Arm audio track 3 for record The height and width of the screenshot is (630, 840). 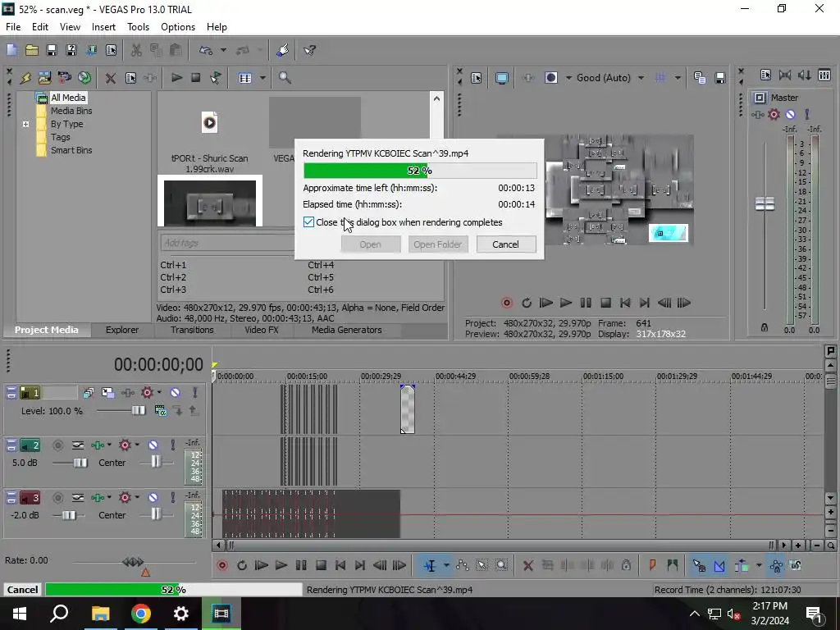(x=58, y=498)
